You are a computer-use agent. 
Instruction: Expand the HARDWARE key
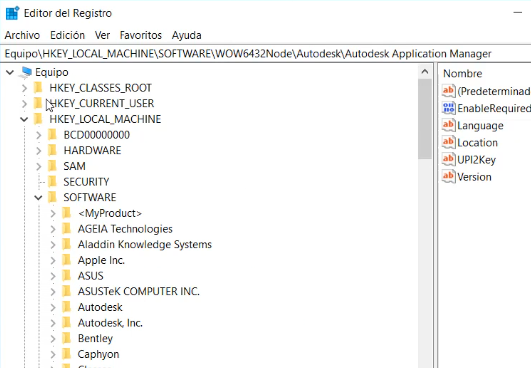[x=39, y=150]
